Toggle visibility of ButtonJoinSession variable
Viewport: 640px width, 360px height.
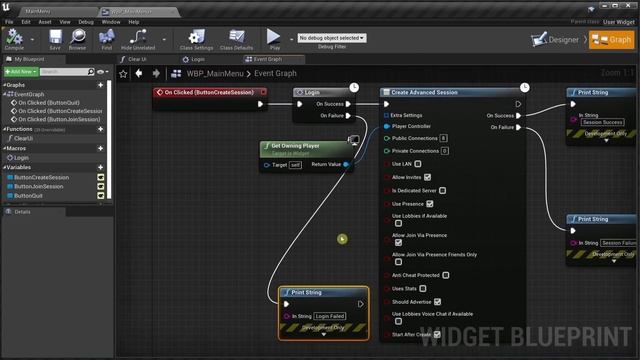click(x=100, y=187)
